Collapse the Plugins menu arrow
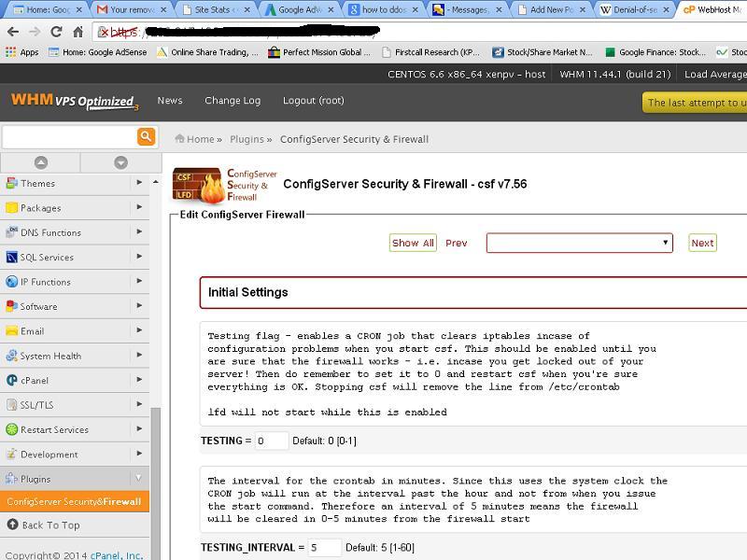Image resolution: width=747 pixels, height=560 pixels. tap(138, 478)
